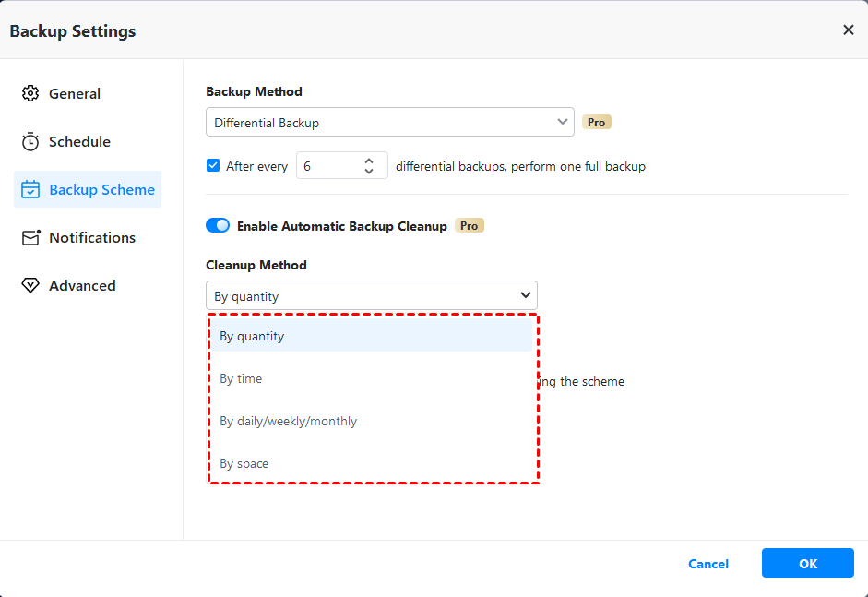Click the Pro badge beside Backup Method
Viewport: 868px width, 597px height.
click(597, 122)
